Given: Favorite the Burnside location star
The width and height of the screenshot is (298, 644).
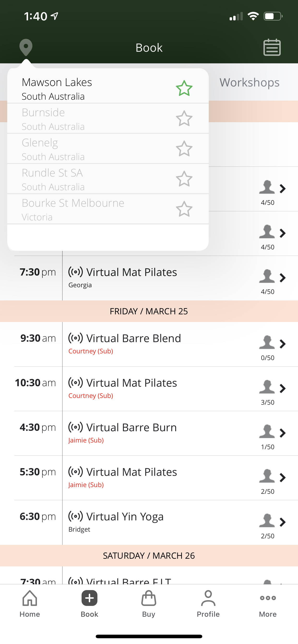Looking at the screenshot, I should pyautogui.click(x=184, y=119).
